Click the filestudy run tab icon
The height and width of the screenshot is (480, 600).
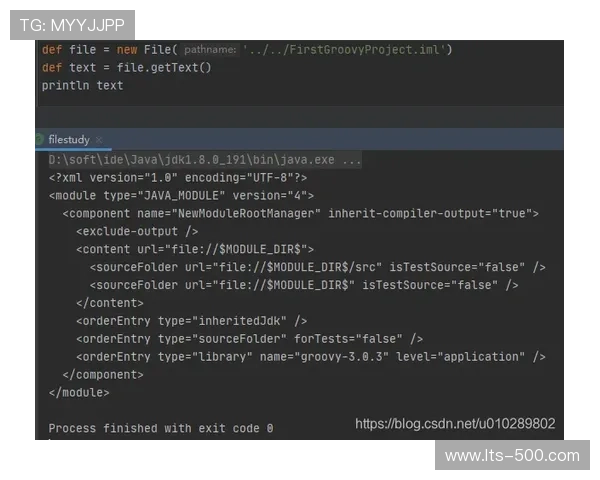click(39, 140)
